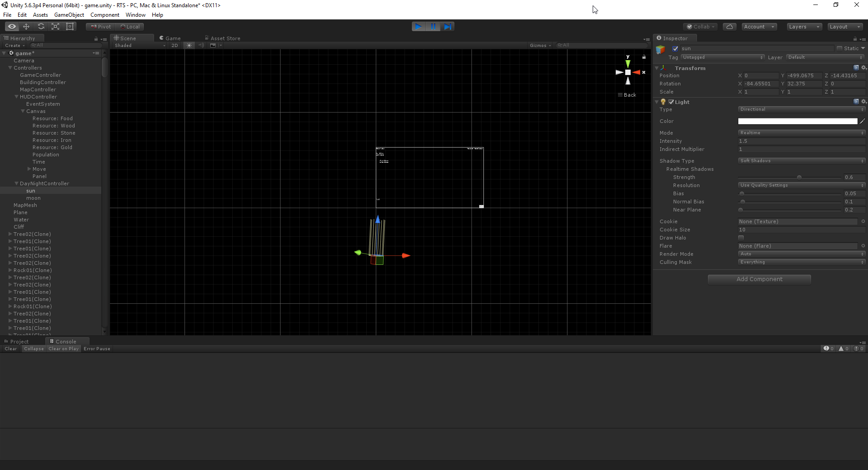Open the shadow Resolution dropdown
The width and height of the screenshot is (868, 470).
click(x=802, y=185)
